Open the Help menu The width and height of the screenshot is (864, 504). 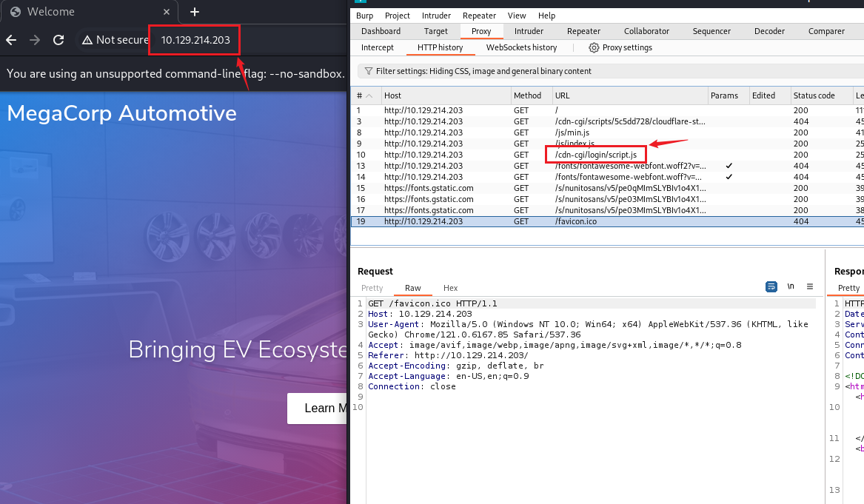(x=546, y=16)
